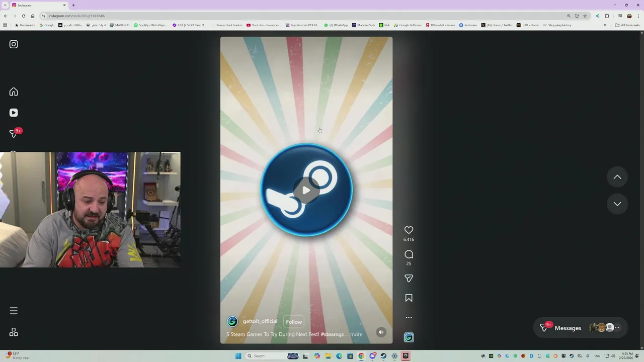Image resolution: width=644 pixels, height=362 pixels.
Task: Select the Instagram browser tab
Action: 39,5
